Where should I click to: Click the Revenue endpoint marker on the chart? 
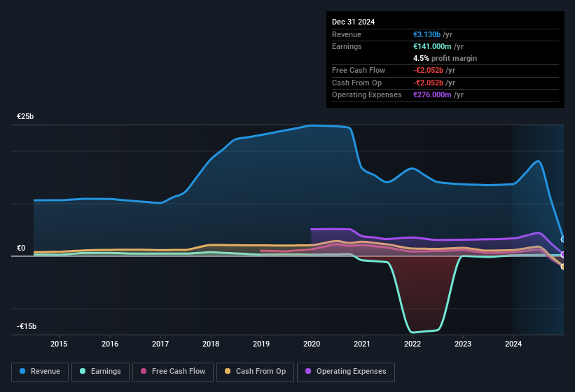(563, 239)
